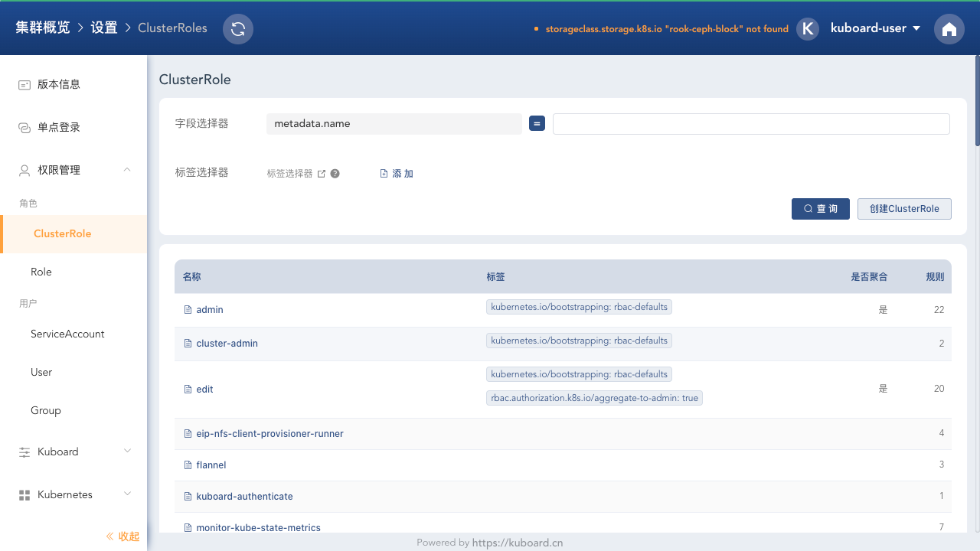Screen dimensions: 980x551
Task: Click the 查询 search button
Action: pyautogui.click(x=821, y=209)
